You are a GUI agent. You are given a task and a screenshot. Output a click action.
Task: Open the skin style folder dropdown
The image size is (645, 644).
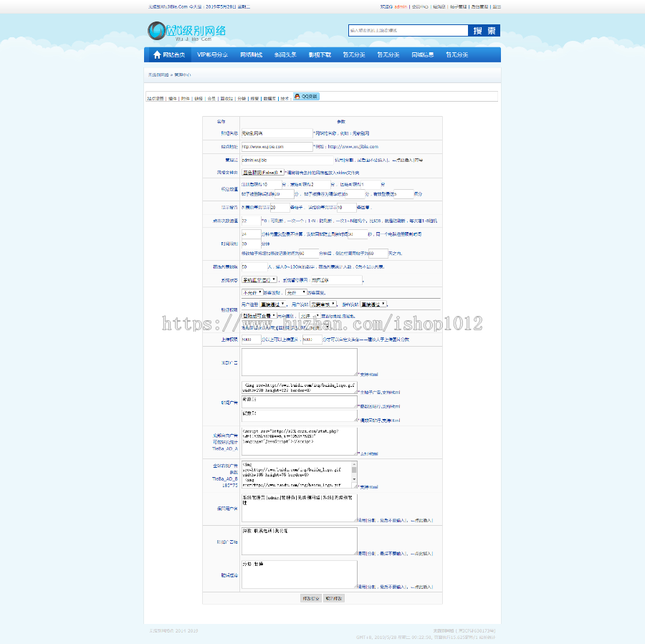[263, 173]
